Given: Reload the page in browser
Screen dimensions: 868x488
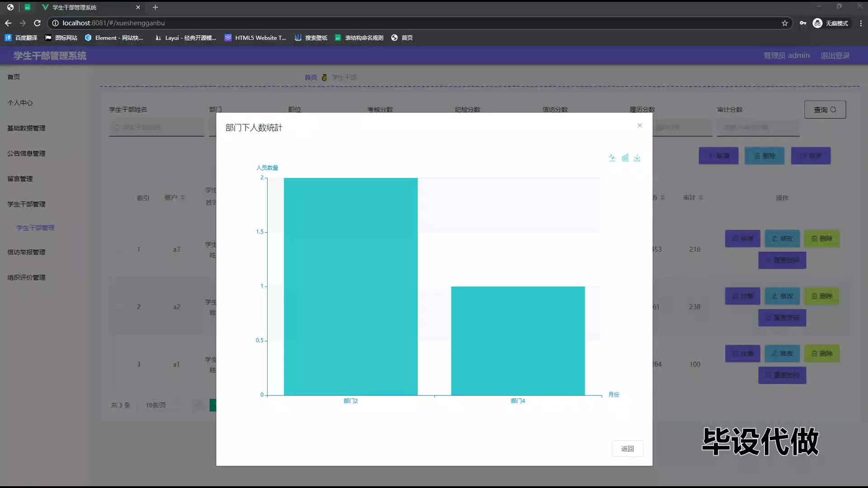Looking at the screenshot, I should point(38,23).
